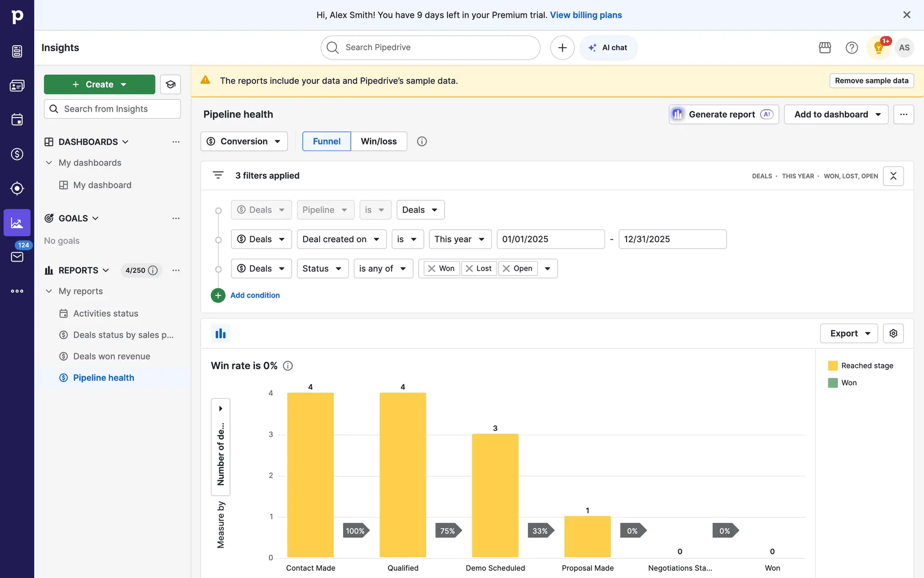Click the Reached stage yellow legend swatch
Screen dimensions: 924x578
(833, 366)
